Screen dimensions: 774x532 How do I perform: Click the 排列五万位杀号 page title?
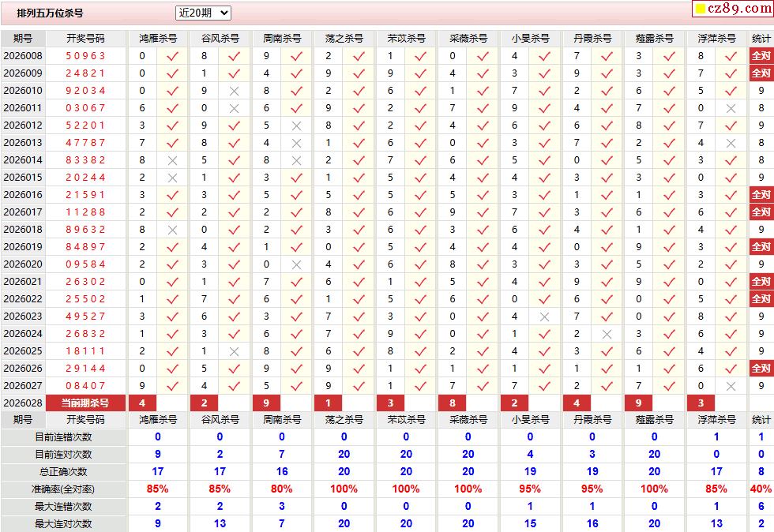click(x=50, y=13)
